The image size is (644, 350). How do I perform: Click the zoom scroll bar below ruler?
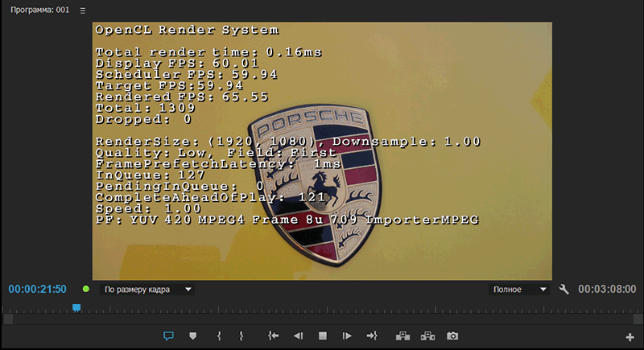(x=323, y=319)
